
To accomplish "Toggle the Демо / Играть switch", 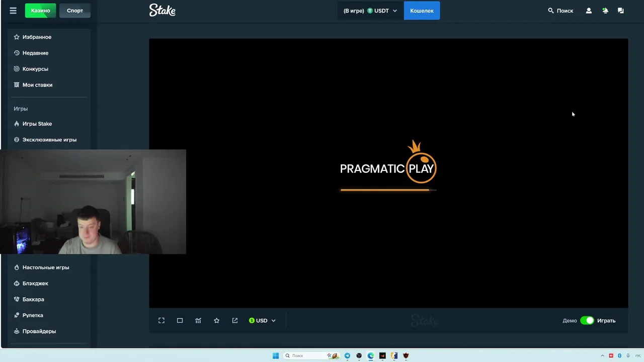I will tap(587, 320).
